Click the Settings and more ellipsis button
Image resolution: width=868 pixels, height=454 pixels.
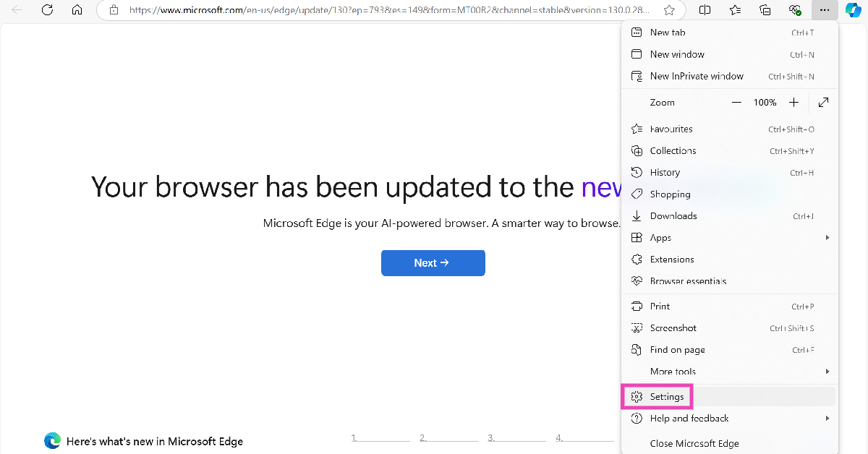pos(824,10)
